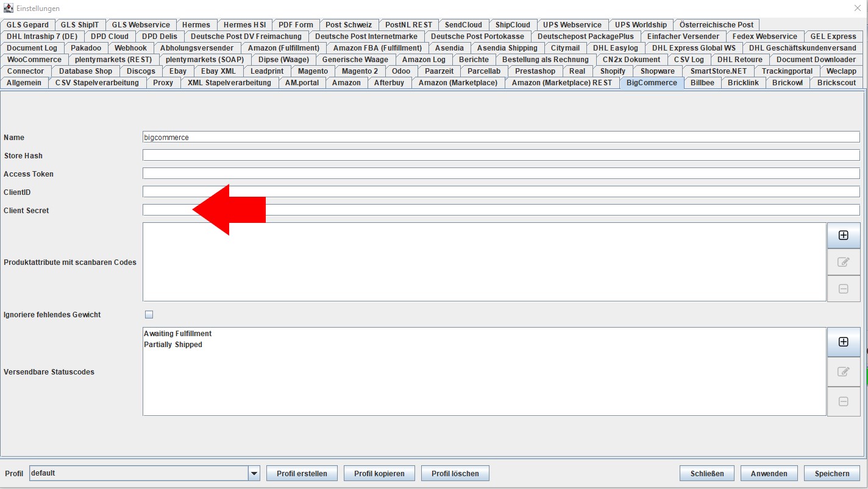Viewport: 868px width, 489px height.
Task: Select the Bricklink tab
Action: click(x=743, y=83)
